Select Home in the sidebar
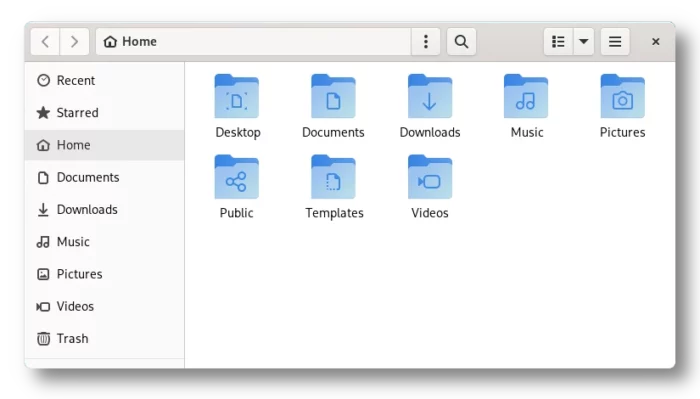This screenshot has height=399, width=700. 104,145
